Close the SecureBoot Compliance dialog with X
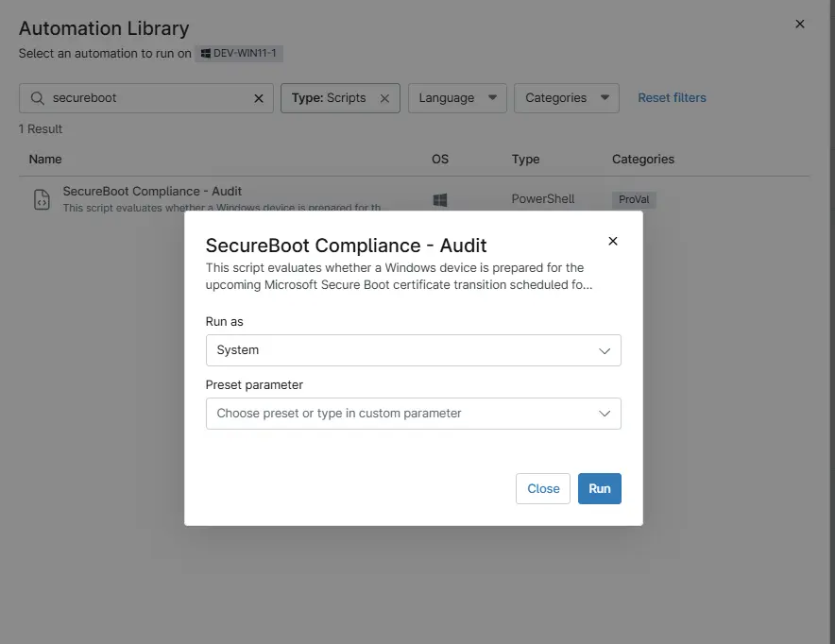Screen dimensions: 835x644 point(613,241)
